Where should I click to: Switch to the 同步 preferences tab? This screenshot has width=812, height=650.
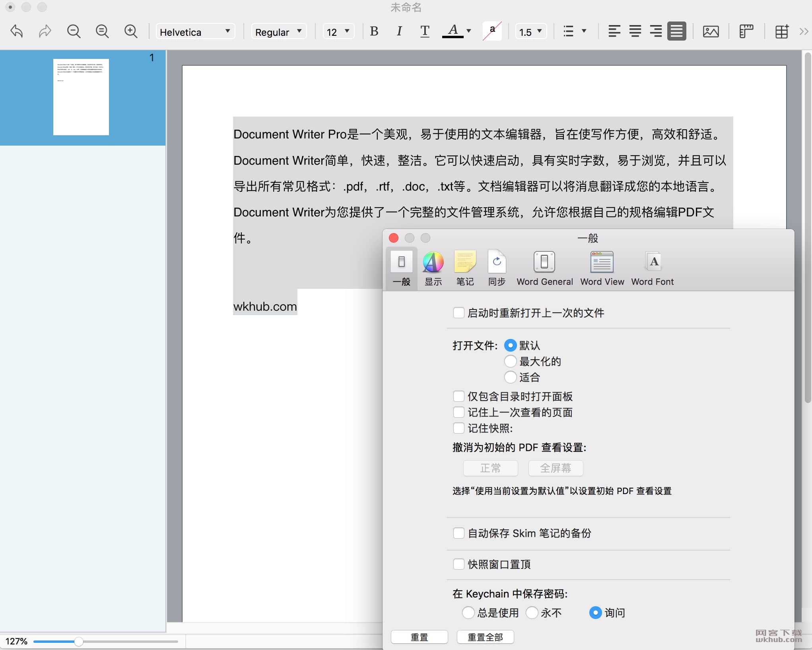[x=497, y=269]
